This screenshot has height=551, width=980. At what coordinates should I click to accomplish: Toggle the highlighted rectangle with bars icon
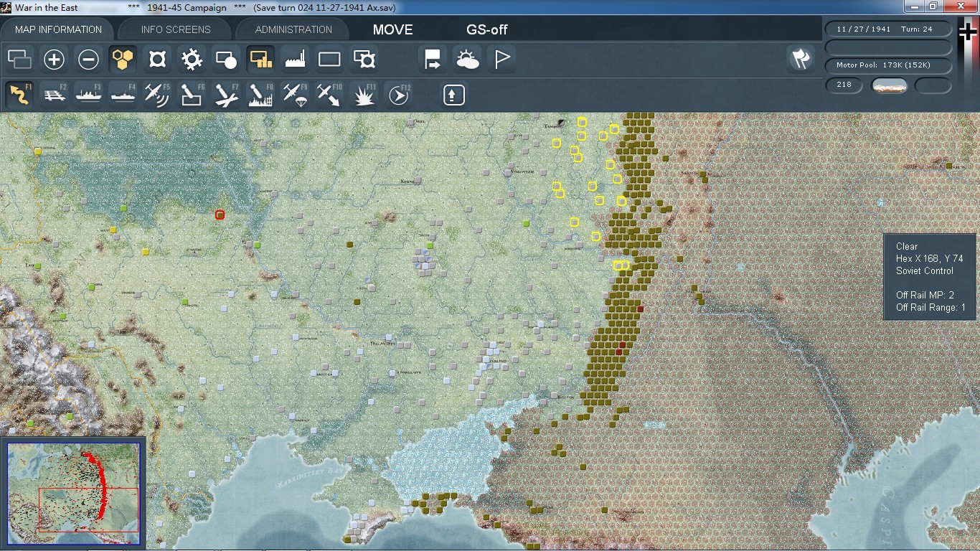[x=260, y=59]
